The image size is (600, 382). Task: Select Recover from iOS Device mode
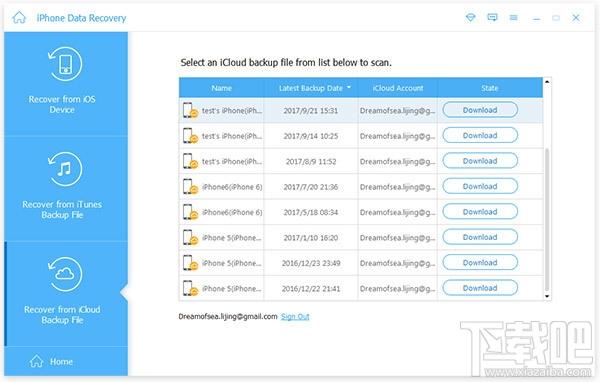tap(65, 84)
